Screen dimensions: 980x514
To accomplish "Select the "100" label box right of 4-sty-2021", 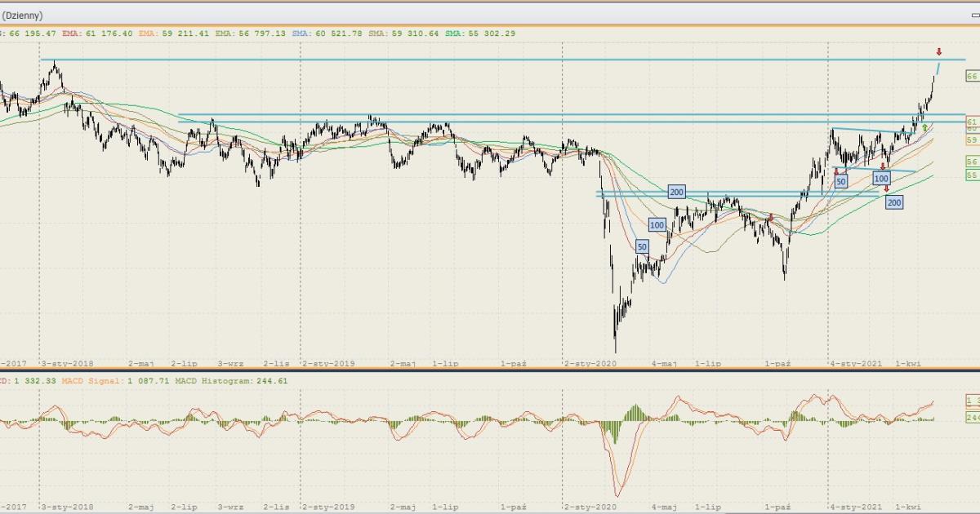I will (881, 178).
